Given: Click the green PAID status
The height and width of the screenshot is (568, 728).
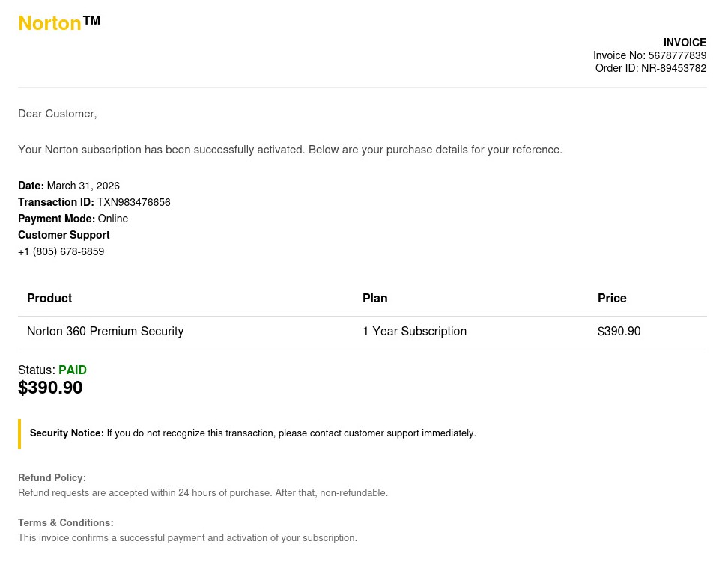Looking at the screenshot, I should pyautogui.click(x=73, y=370).
